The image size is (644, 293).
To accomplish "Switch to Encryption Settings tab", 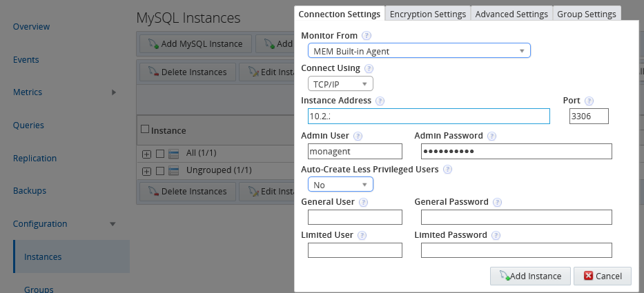I will 427,14.
